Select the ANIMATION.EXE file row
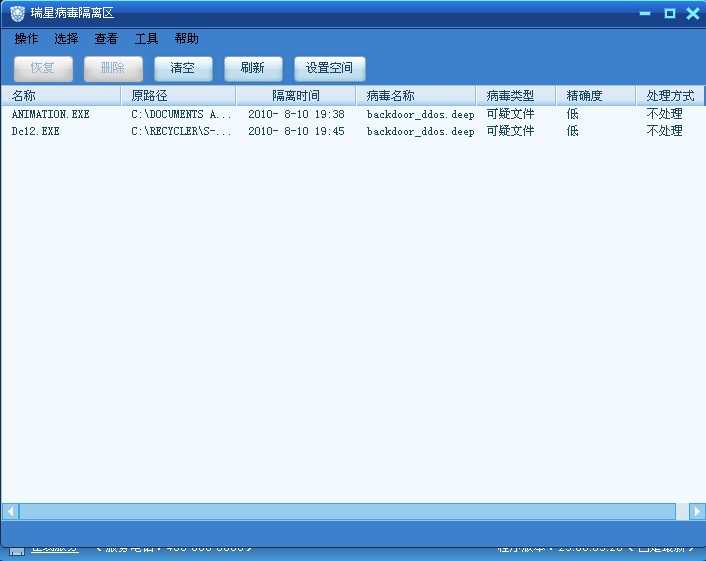706x561 pixels. 353,114
